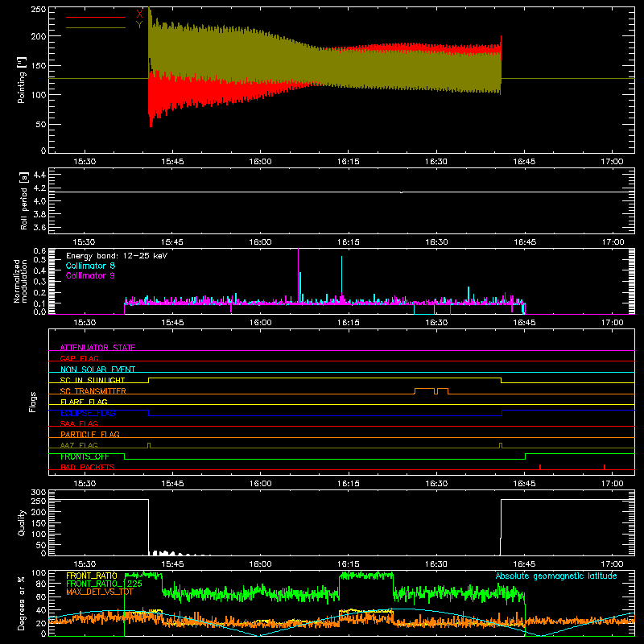This screenshot has height=644, width=644.
Task: Click the tall cyan modulation spike near 16:14
Action: tap(341, 277)
